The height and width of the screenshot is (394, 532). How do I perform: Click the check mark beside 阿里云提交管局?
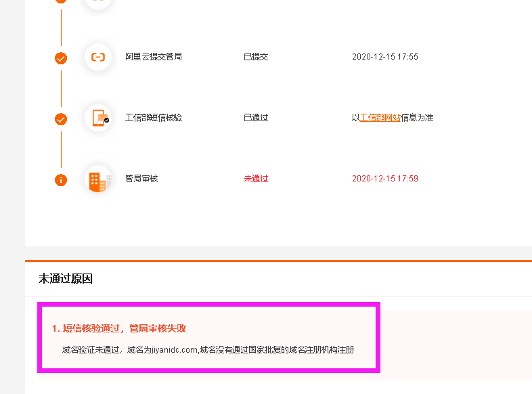(x=61, y=58)
